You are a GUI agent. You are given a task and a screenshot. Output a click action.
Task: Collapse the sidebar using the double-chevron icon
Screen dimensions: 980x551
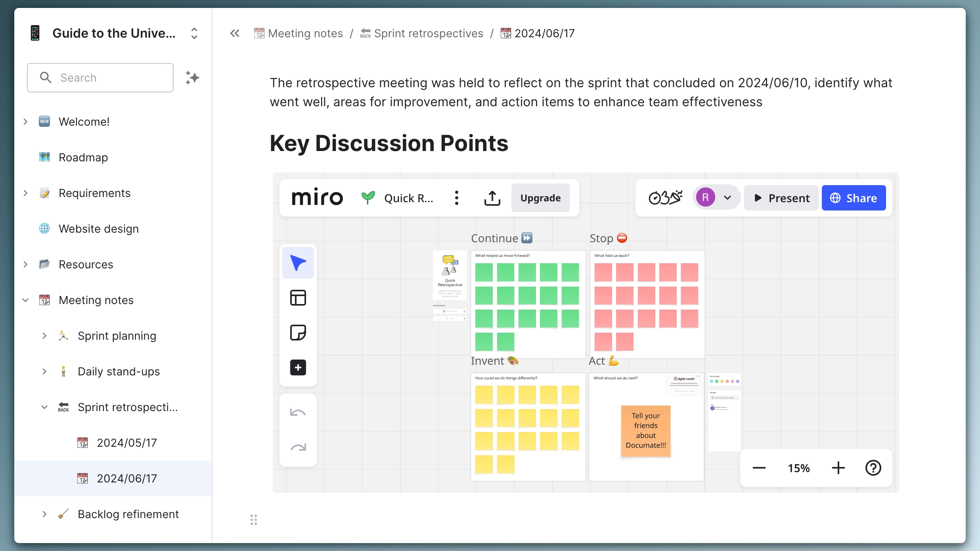click(x=235, y=33)
